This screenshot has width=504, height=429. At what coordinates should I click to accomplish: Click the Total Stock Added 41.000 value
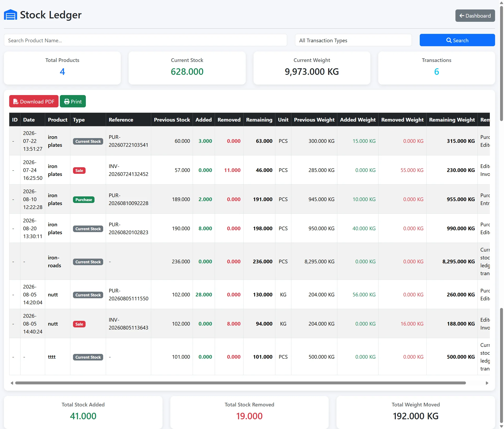83,416
